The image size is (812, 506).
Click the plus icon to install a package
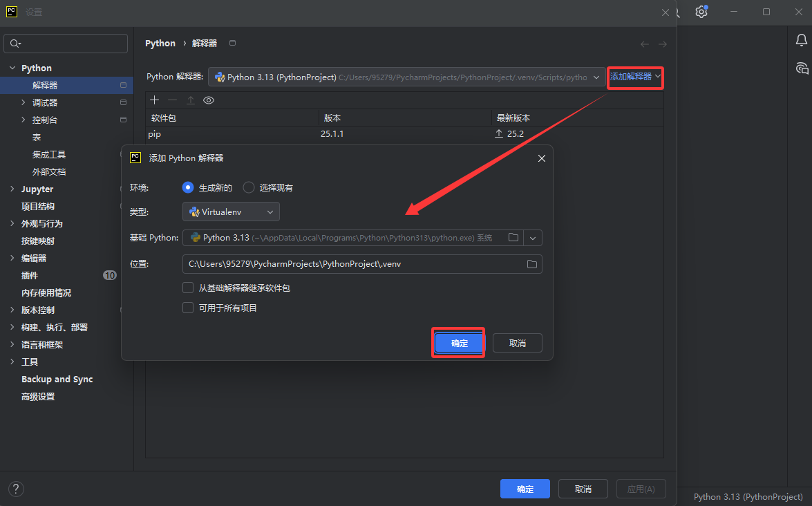tap(154, 100)
